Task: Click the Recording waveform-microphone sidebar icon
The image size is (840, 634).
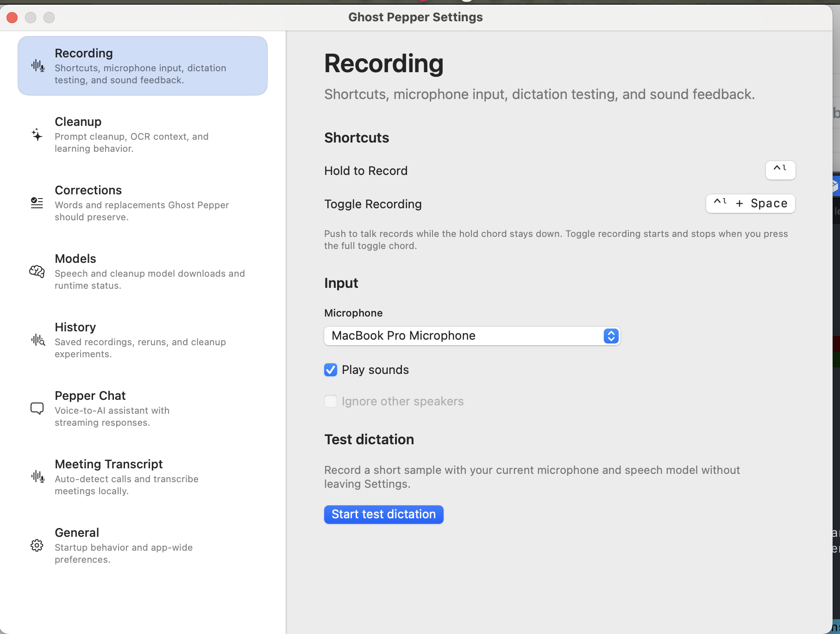Action: click(38, 66)
